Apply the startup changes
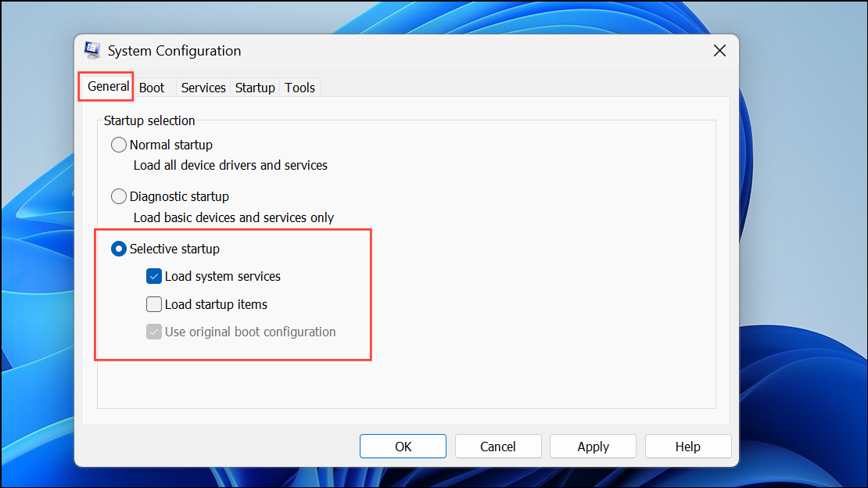Screen dimensions: 868x488 (x=593, y=447)
